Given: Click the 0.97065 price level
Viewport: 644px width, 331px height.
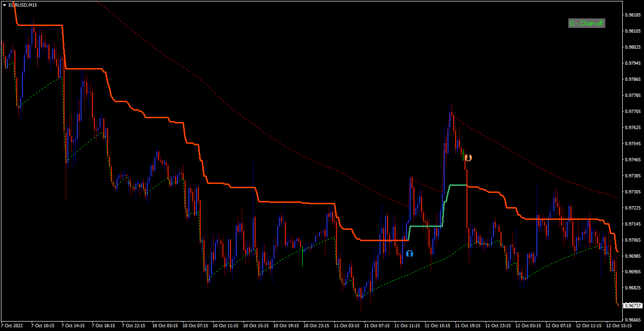Looking at the screenshot, I should click(x=632, y=240).
